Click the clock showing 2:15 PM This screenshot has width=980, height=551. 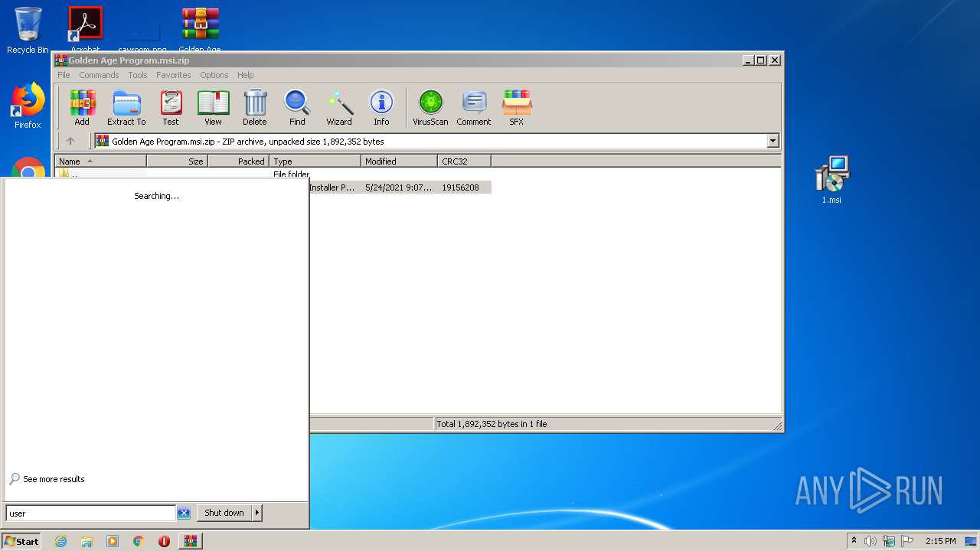pyautogui.click(x=940, y=541)
